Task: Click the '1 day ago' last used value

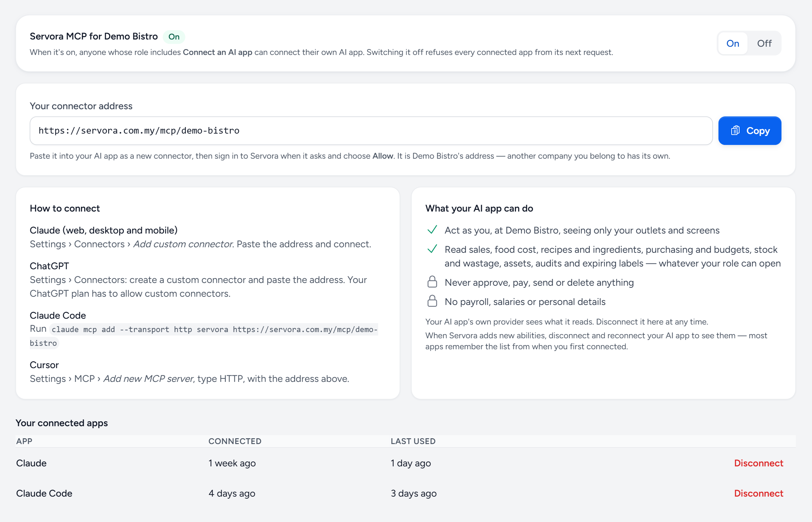Action: coord(411,463)
